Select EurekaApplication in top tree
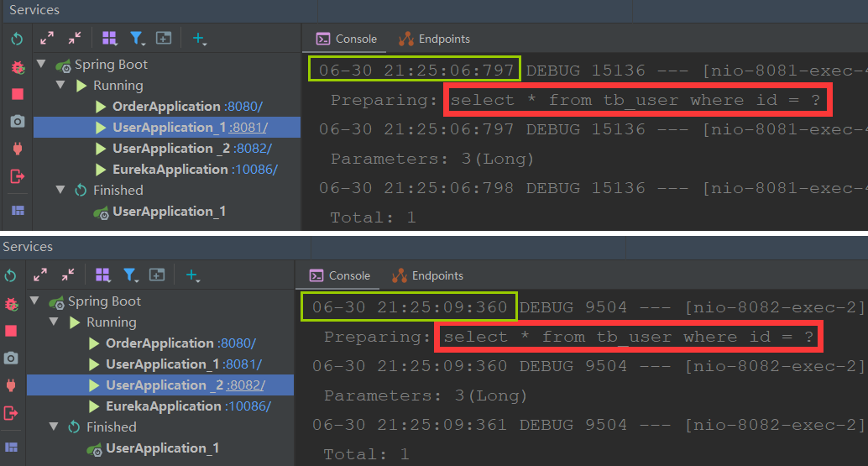 point(170,170)
